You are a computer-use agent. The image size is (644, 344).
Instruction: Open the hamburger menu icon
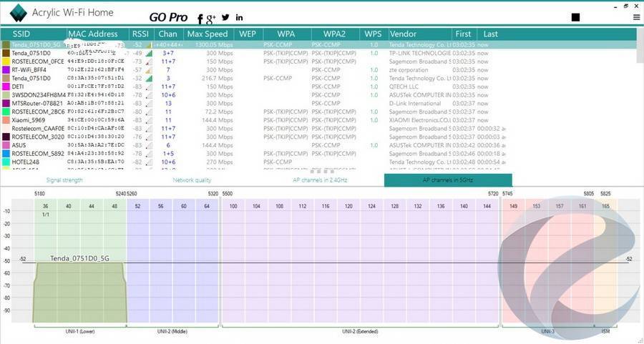635,17
